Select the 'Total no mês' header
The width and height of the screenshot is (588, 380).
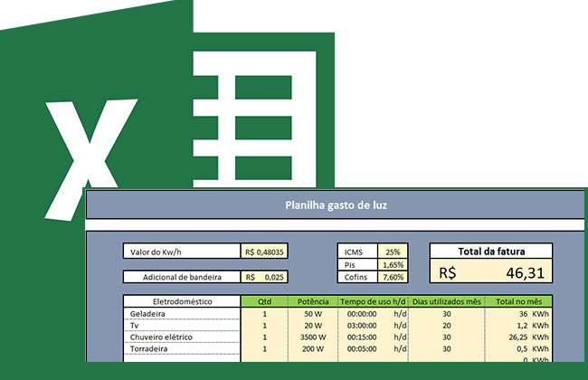tap(518, 301)
